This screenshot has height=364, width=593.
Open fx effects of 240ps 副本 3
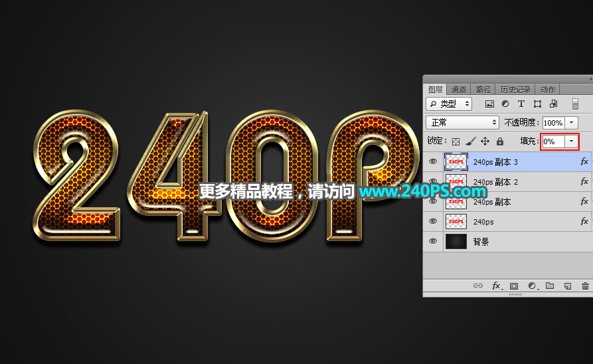pos(584,161)
